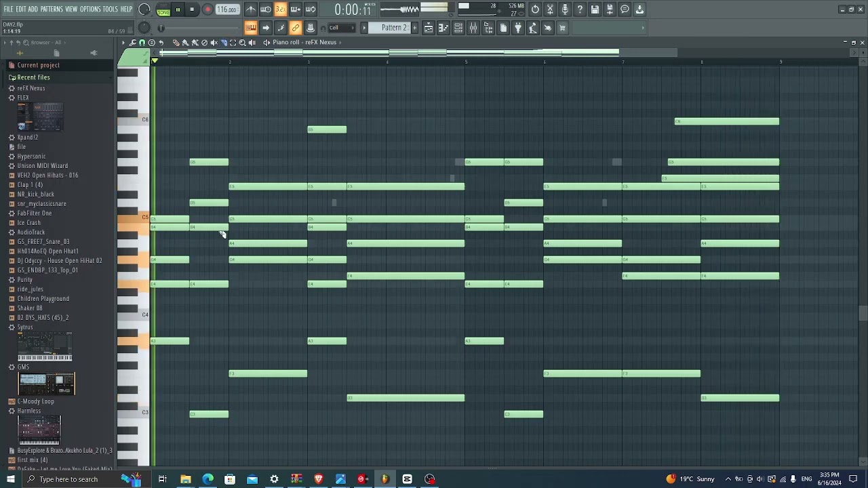Image resolution: width=868 pixels, height=488 pixels.
Task: Select the piano roll pencil draw tool
Action: (176, 43)
